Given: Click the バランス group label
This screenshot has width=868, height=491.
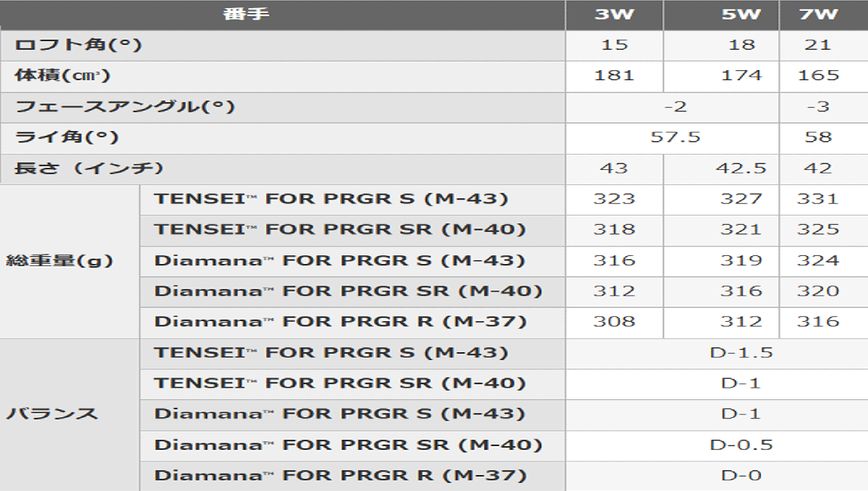Looking at the screenshot, I should [x=52, y=414].
